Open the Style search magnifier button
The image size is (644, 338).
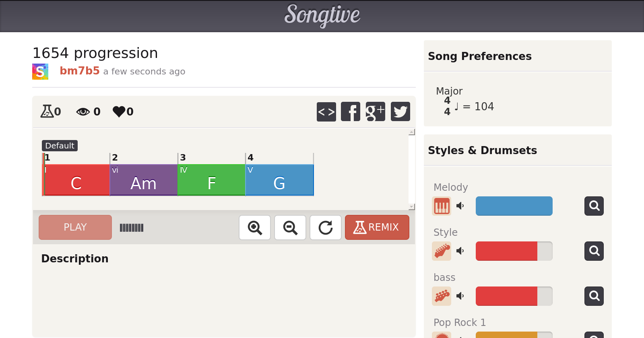594,251
